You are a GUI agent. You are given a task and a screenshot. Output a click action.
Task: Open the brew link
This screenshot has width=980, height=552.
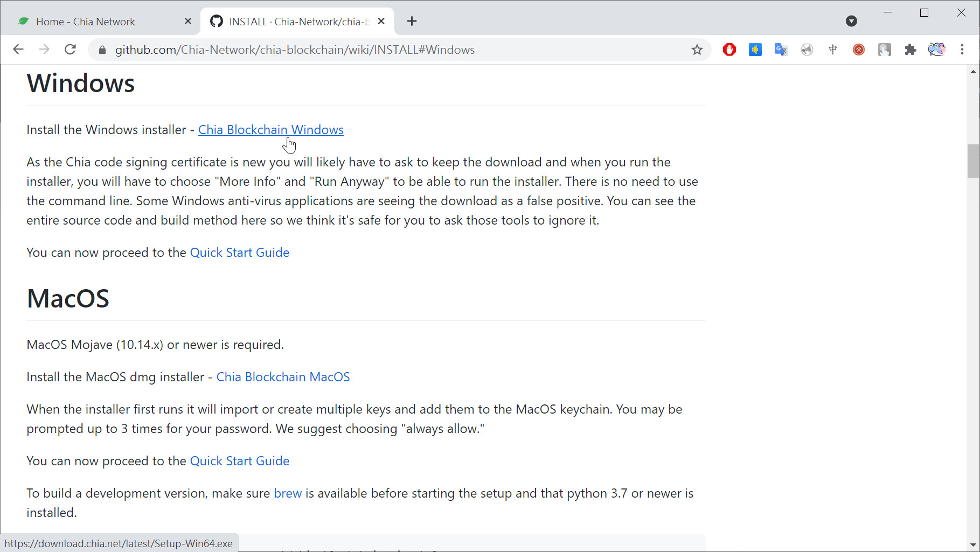(x=288, y=493)
